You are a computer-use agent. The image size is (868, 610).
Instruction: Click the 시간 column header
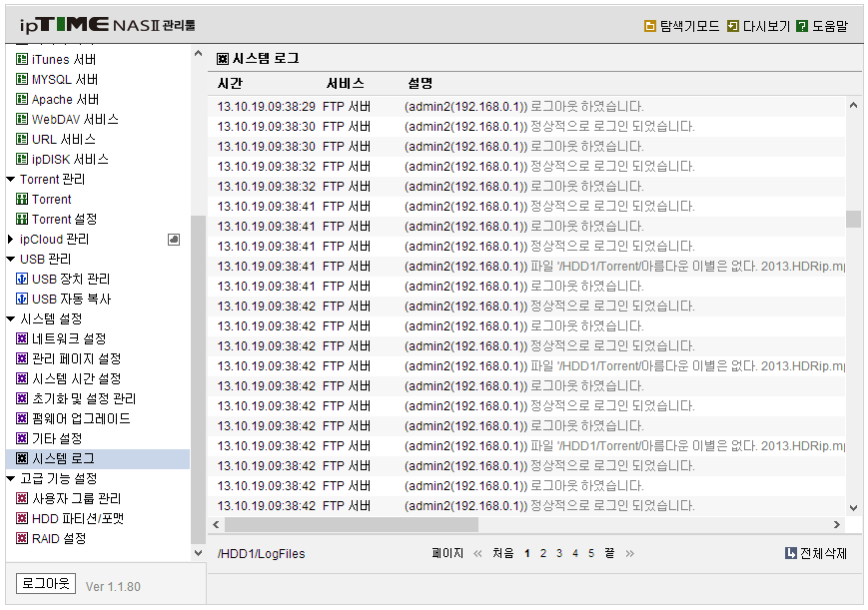coord(231,84)
